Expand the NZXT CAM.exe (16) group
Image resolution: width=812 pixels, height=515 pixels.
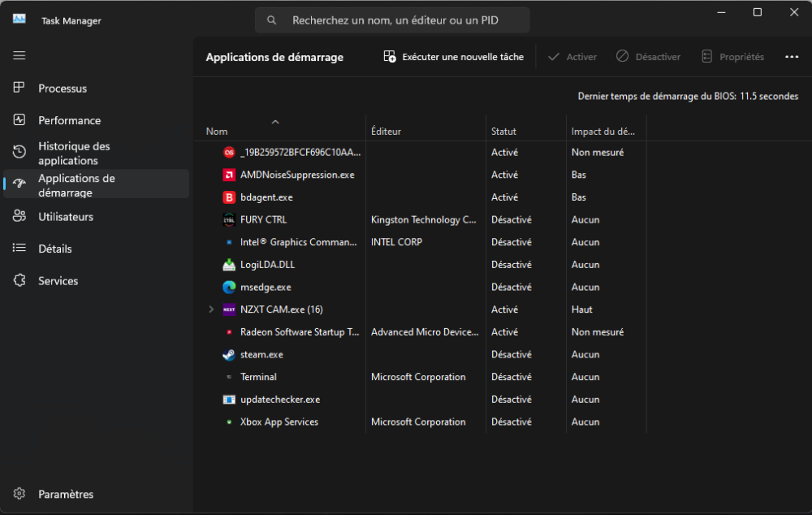[211, 309]
